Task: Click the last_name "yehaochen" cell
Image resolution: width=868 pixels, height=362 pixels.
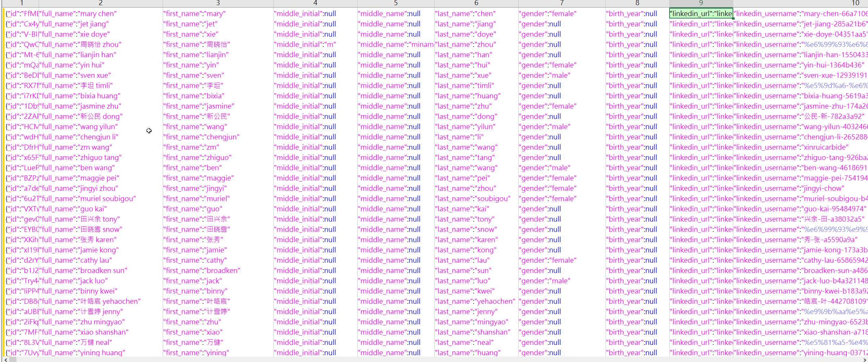Action: [477, 301]
